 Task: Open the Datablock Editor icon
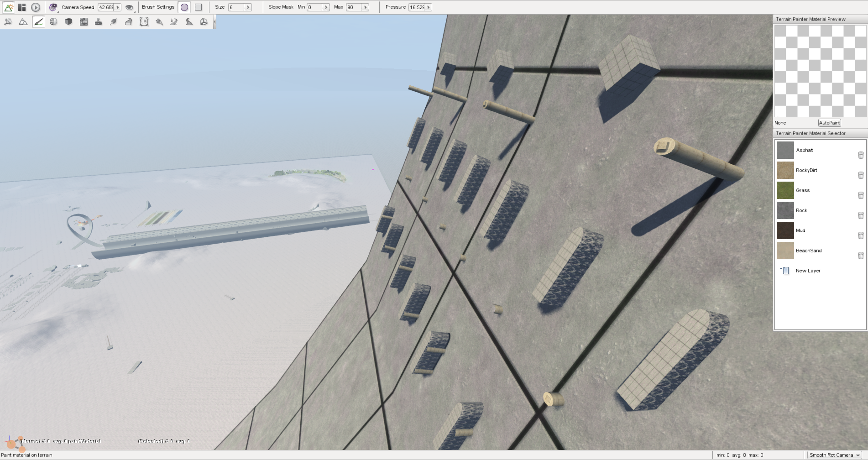pyautogui.click(x=84, y=21)
